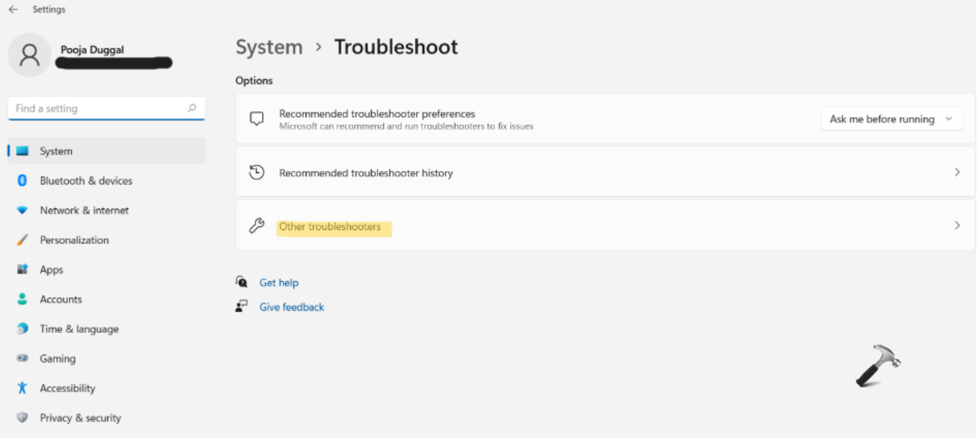980x438 pixels.
Task: Click the Accessibility person icon
Action: pyautogui.click(x=22, y=388)
